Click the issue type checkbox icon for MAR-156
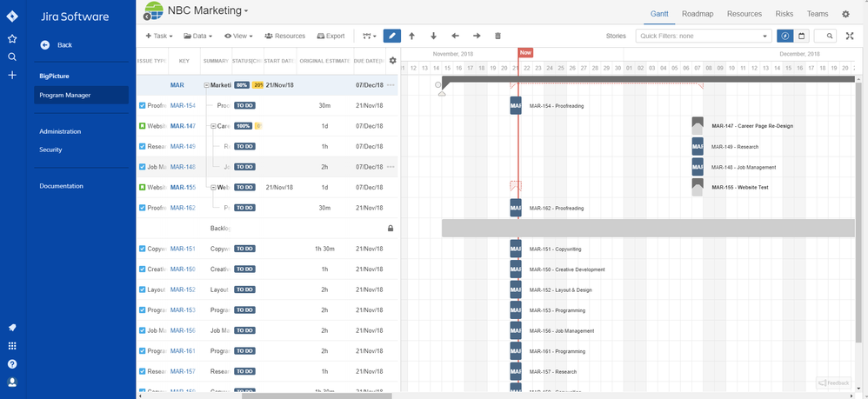The width and height of the screenshot is (868, 399). (143, 331)
